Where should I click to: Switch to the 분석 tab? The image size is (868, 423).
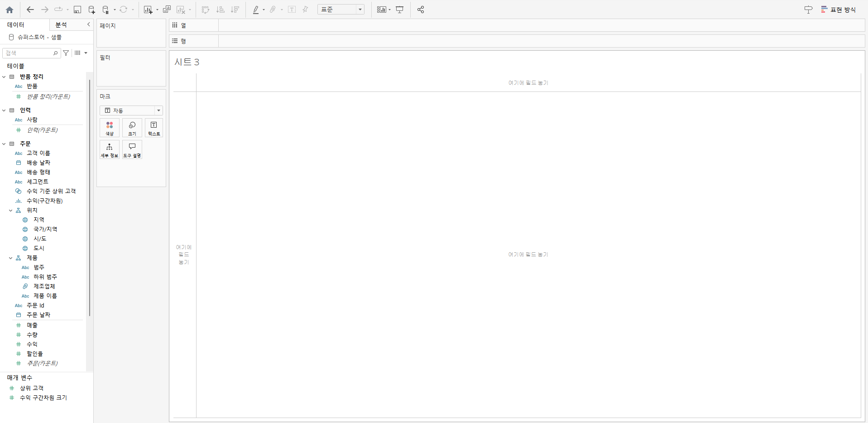[x=61, y=25]
